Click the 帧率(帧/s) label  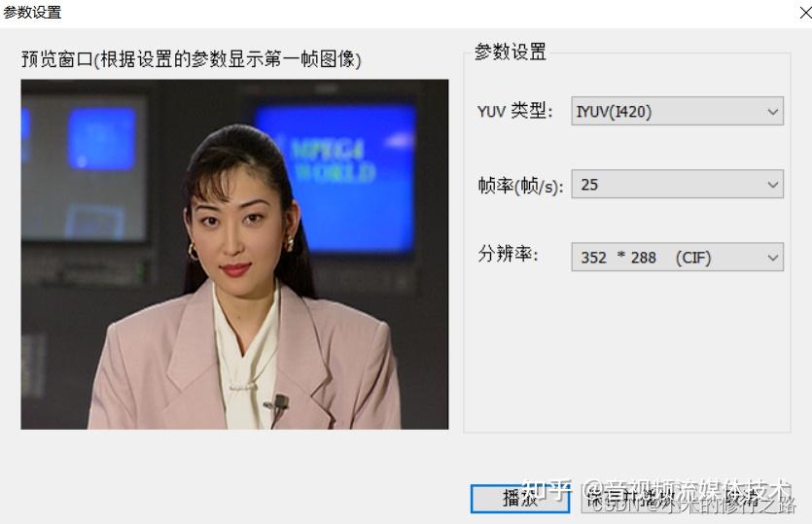coord(520,186)
